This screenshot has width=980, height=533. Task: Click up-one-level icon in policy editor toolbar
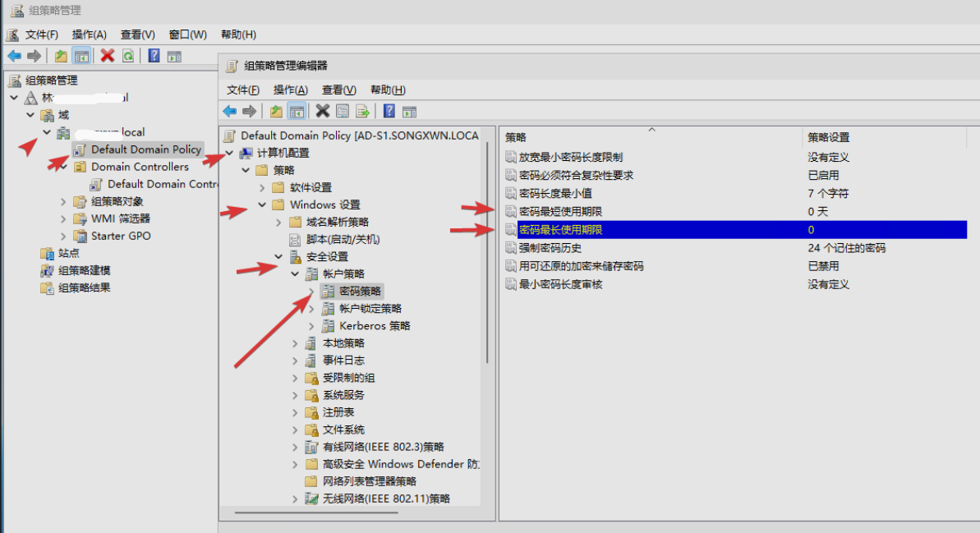point(276,111)
